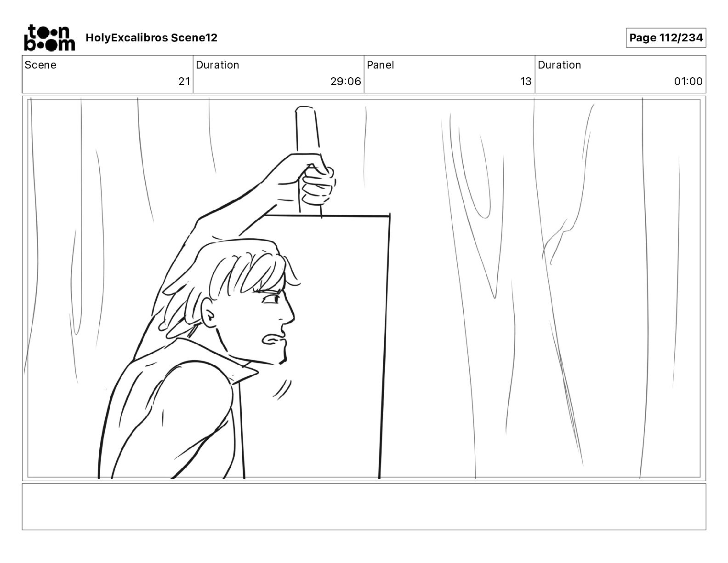Click the scene duration 29:06 cell
The width and height of the screenshot is (728, 563).
point(279,74)
